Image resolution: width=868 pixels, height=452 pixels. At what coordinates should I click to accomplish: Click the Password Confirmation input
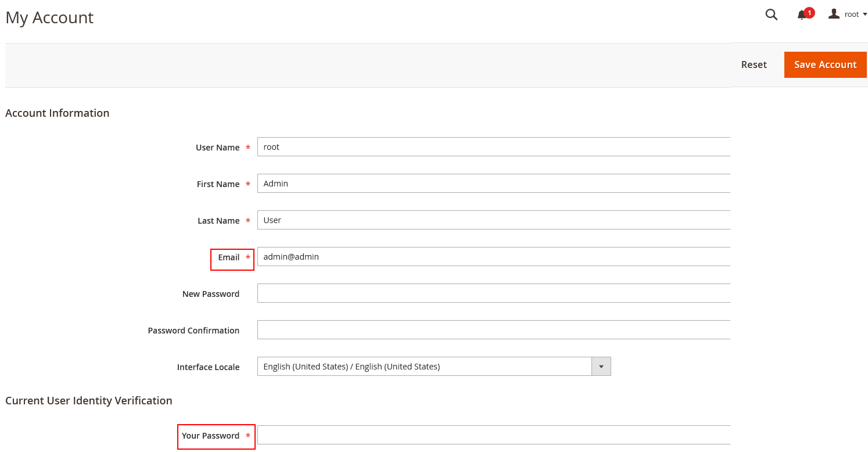493,330
